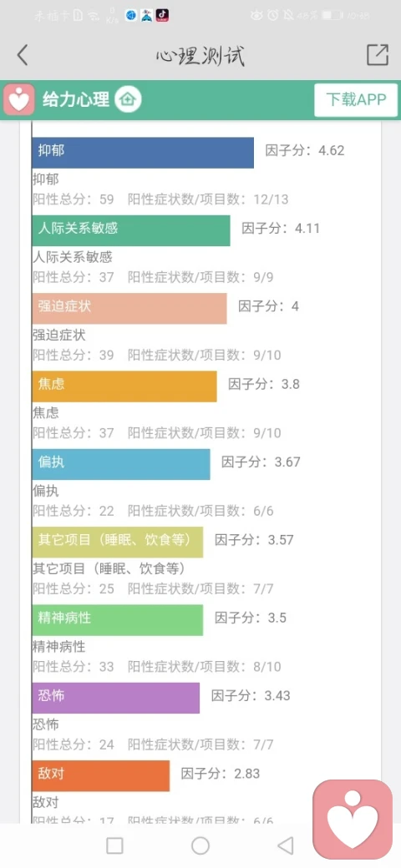The width and height of the screenshot is (401, 868).
Task: Select the orange-red 敌对 bar
Action: (101, 775)
